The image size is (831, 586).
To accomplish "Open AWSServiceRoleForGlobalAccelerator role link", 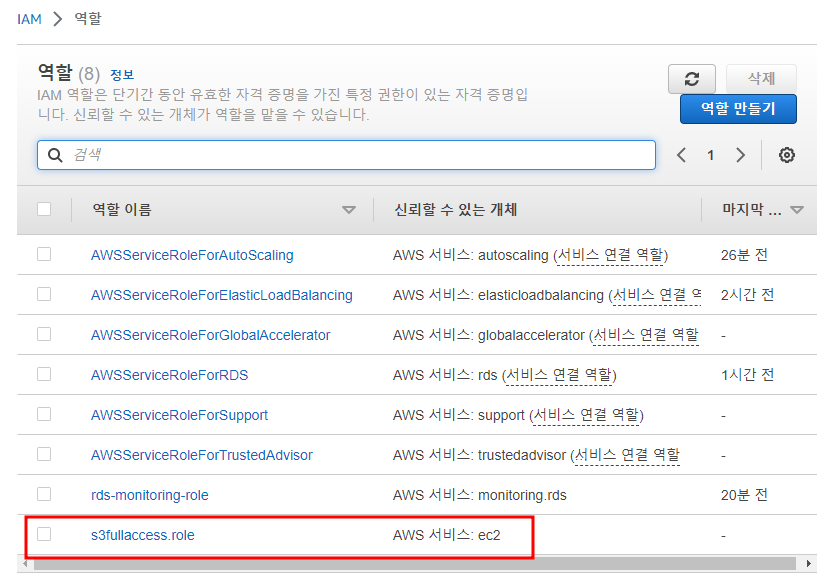I will tap(210, 335).
